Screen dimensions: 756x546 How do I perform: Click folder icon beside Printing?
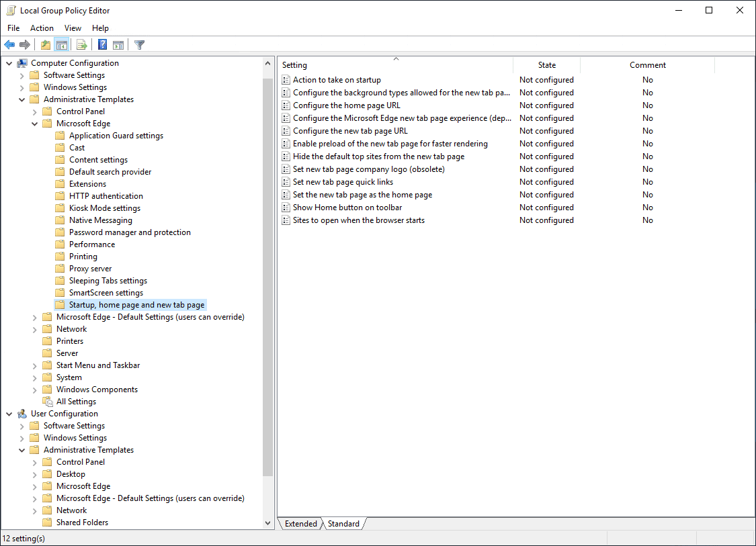(x=60, y=257)
